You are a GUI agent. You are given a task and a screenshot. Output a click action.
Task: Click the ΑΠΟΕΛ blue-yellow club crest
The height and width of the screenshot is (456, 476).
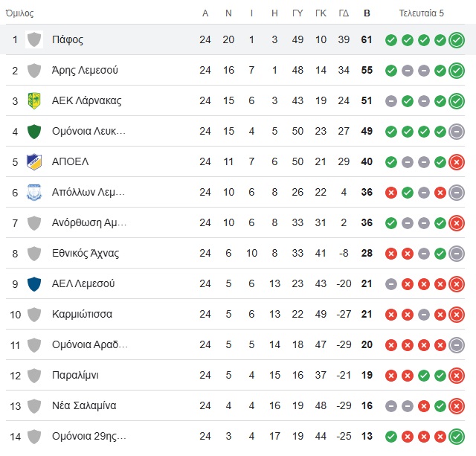click(x=34, y=162)
